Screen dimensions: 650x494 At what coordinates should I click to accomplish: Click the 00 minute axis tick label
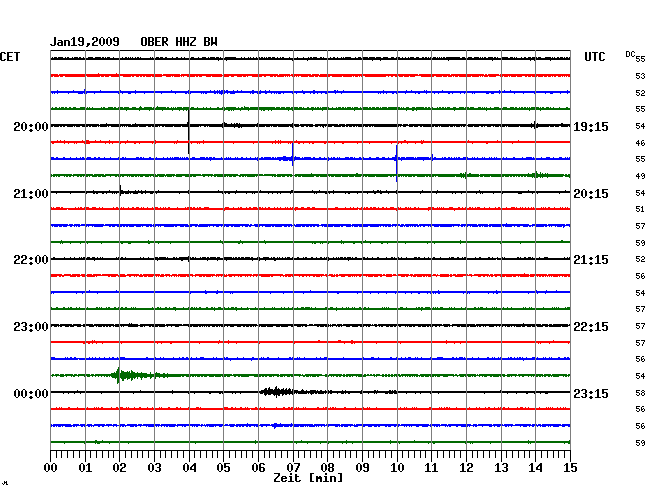(51, 467)
